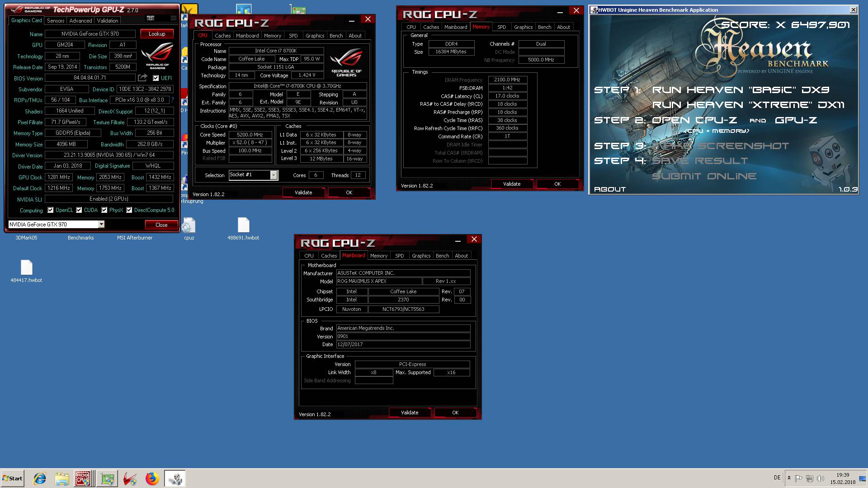Click Lookup button in GPU-Z
Viewport: 868px width, 488px height.
click(x=157, y=34)
